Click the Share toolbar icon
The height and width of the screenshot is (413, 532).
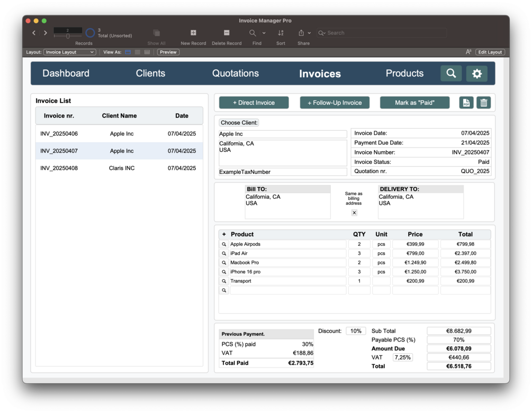[301, 33]
